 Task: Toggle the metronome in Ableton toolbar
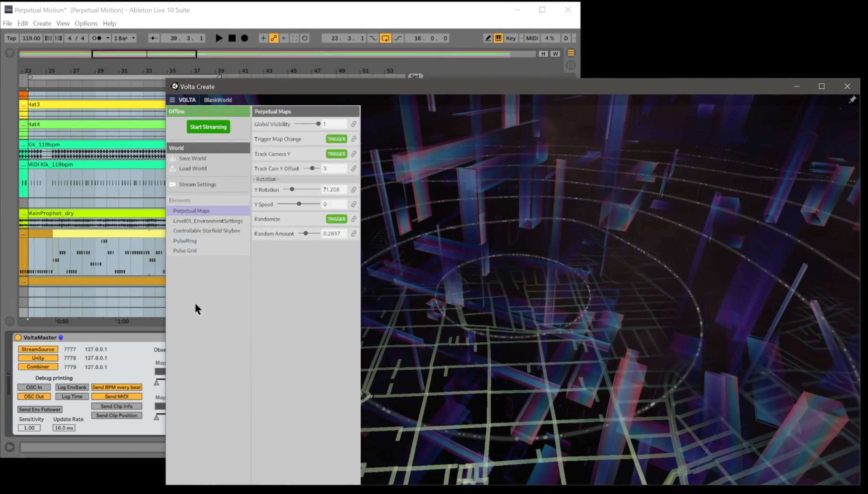[97, 38]
